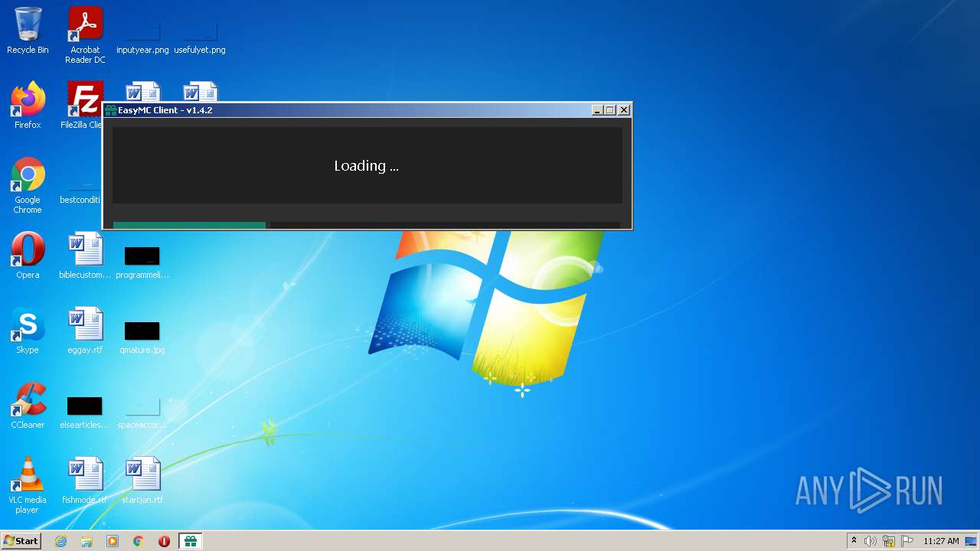The height and width of the screenshot is (551, 980).
Task: Click the EasyMC Client - v1.4.2 title
Action: coord(165,110)
